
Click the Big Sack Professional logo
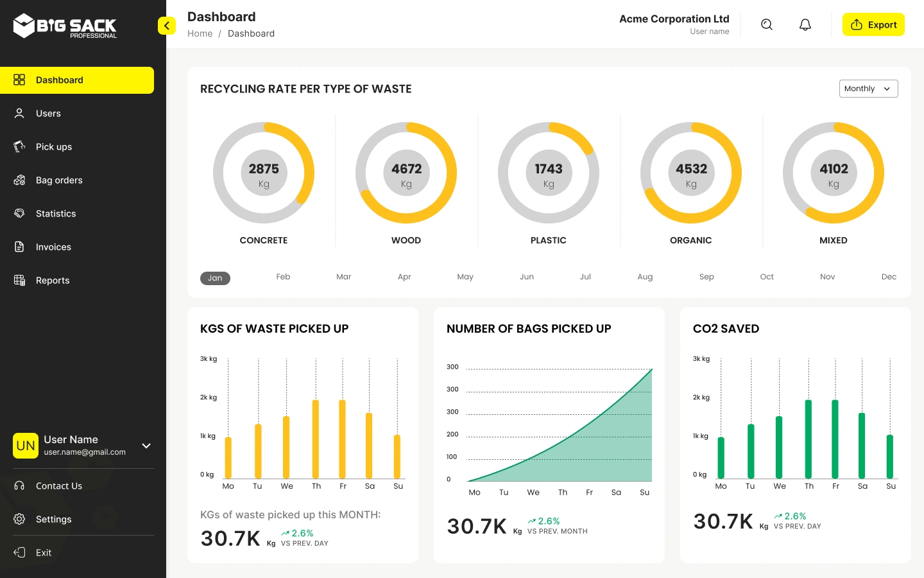point(65,26)
